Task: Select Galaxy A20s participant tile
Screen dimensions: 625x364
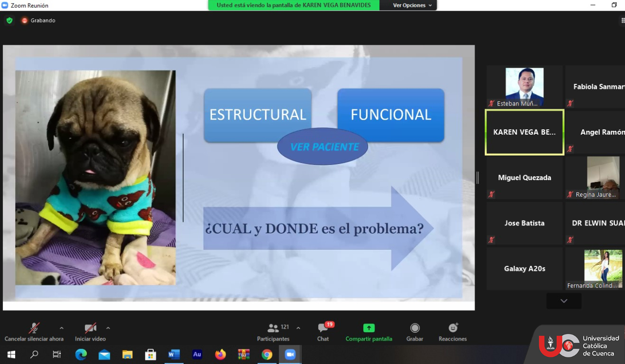Action: (524, 268)
